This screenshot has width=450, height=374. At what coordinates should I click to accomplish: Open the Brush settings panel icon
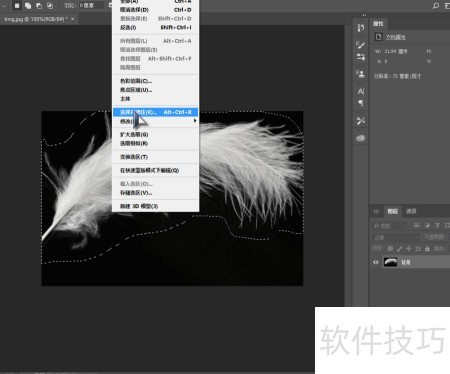pos(361,44)
